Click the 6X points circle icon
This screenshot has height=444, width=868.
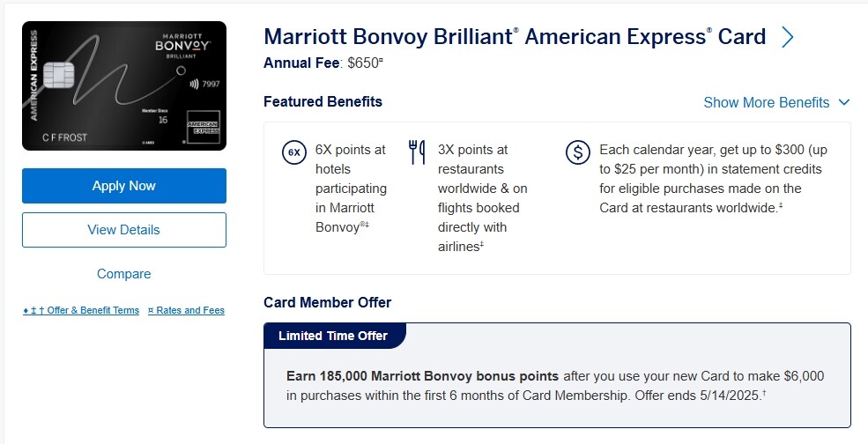pyautogui.click(x=294, y=152)
